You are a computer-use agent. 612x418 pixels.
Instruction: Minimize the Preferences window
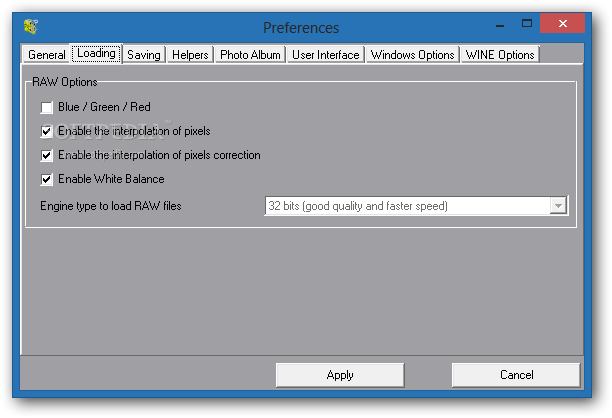click(x=500, y=24)
